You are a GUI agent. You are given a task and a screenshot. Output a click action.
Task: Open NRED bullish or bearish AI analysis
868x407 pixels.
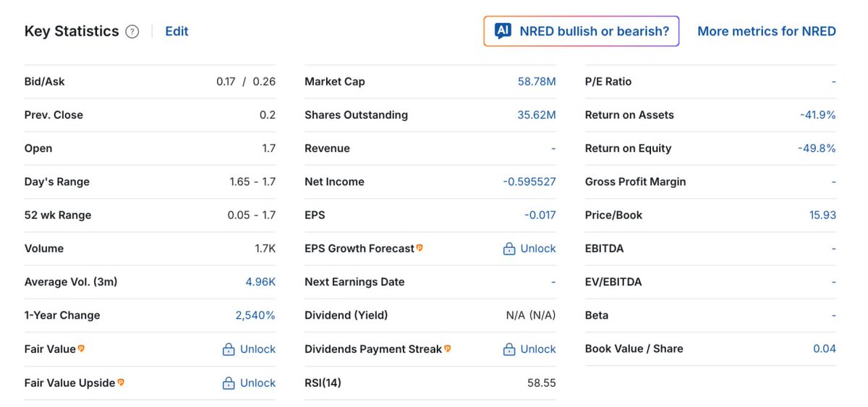[x=582, y=31]
